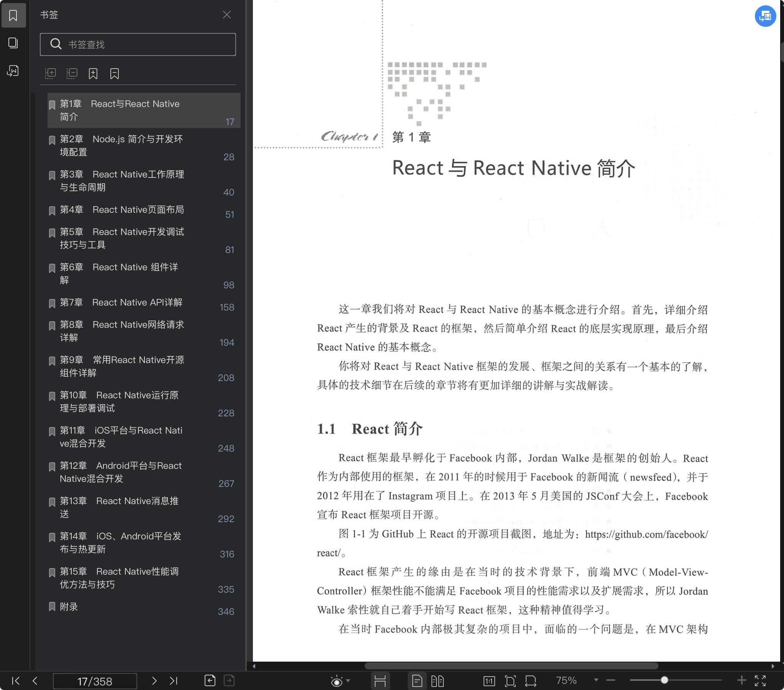This screenshot has height=690, width=784.
Task: Go to first page button
Action: pyautogui.click(x=16, y=681)
